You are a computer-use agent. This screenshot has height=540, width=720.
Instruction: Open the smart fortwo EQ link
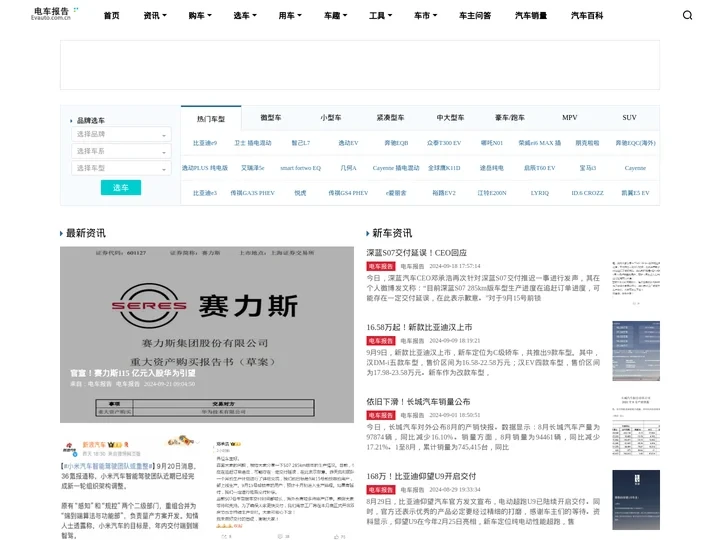pyautogui.click(x=300, y=168)
